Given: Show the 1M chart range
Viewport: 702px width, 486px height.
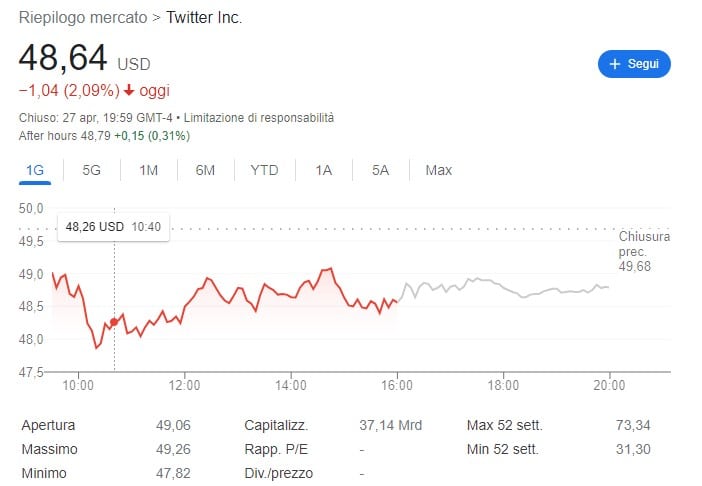Looking at the screenshot, I should click(149, 170).
